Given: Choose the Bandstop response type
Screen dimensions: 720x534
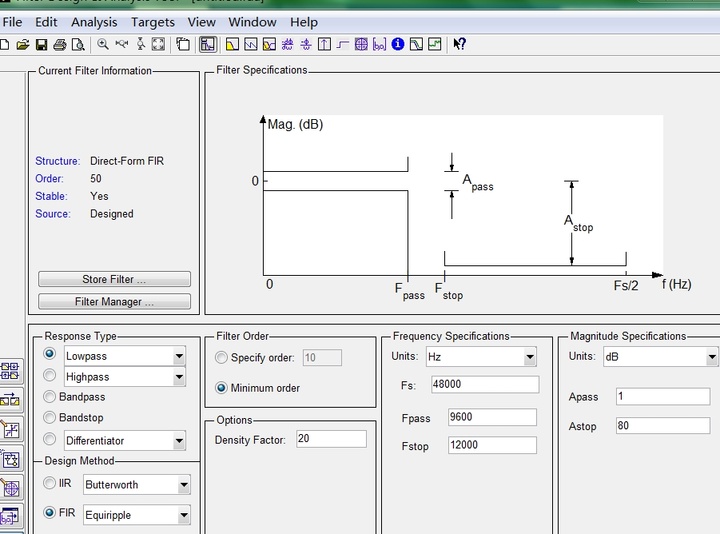Looking at the screenshot, I should click(50, 417).
